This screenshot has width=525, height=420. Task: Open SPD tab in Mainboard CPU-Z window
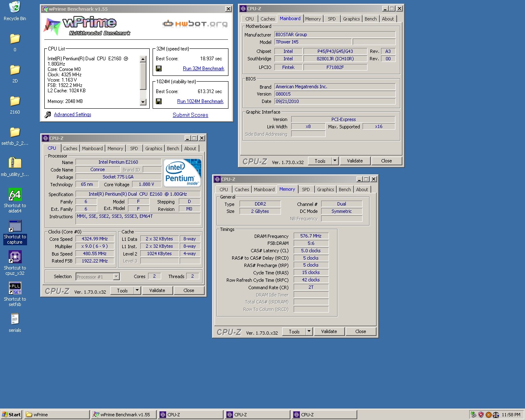click(x=332, y=19)
